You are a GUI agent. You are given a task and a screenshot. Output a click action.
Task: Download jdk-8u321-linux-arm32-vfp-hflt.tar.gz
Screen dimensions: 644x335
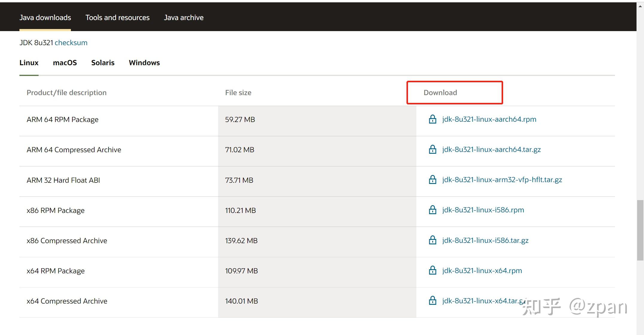pyautogui.click(x=502, y=180)
